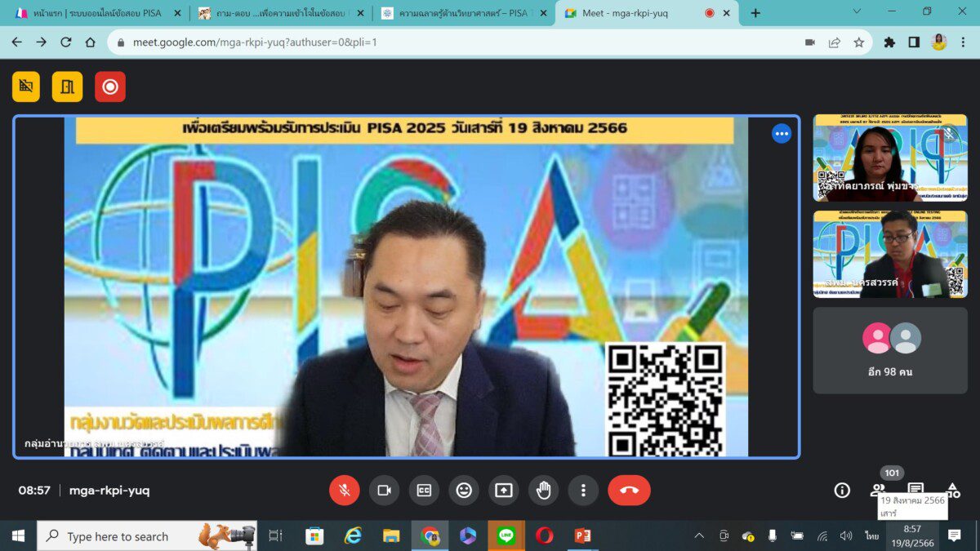This screenshot has height=551, width=980.
Task: Share this page from address bar
Action: [835, 42]
